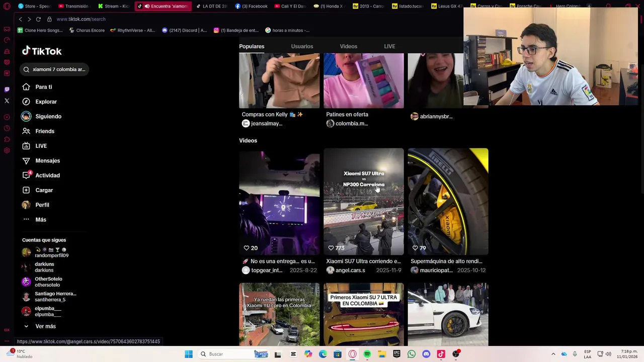Click the taskbar Buscar search box
Viewport: 644px width, 362px height.
pyautogui.click(x=233, y=354)
